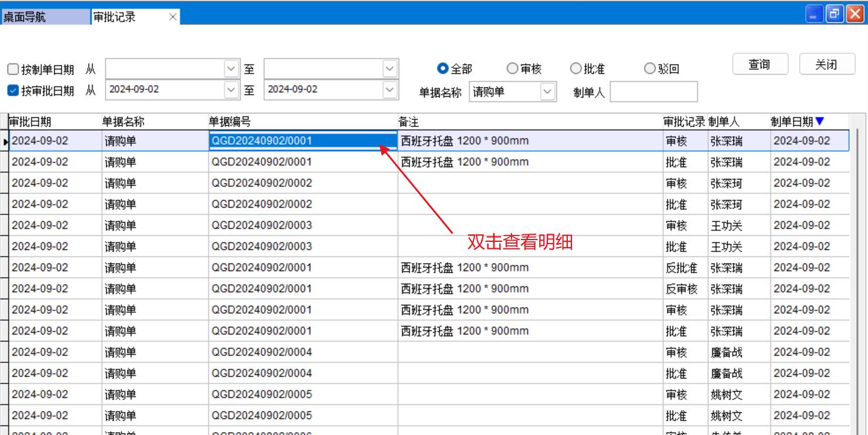Choose the 驳回 radio option
Image resolution: width=868 pixels, height=435 pixels.
[650, 69]
